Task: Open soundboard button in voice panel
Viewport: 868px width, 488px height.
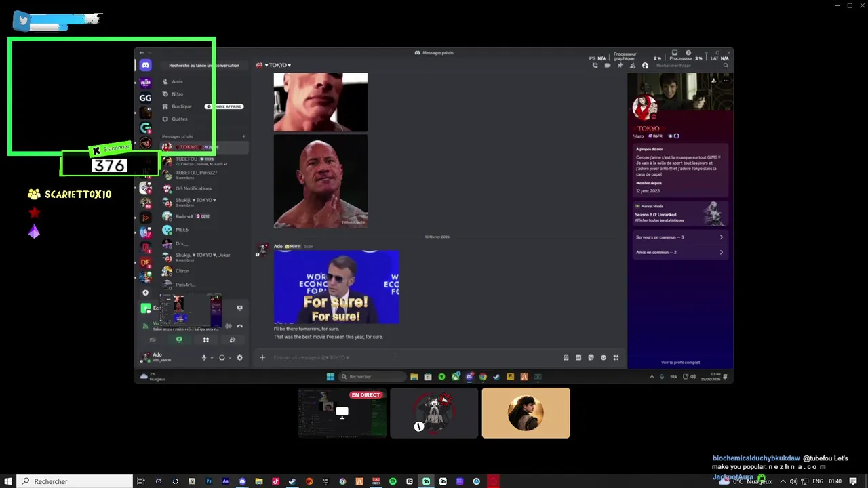Action: pos(232,340)
